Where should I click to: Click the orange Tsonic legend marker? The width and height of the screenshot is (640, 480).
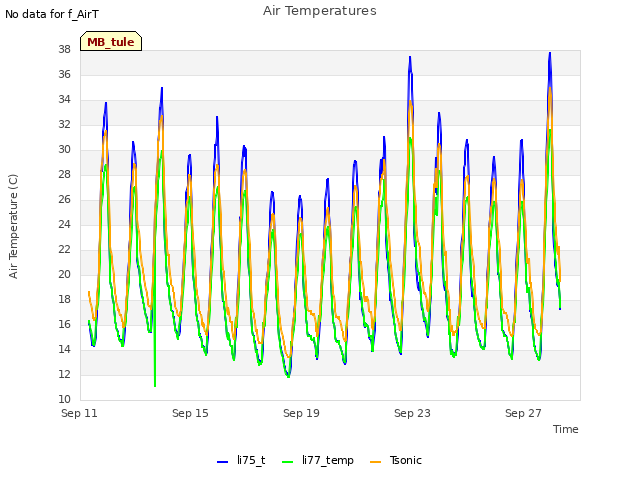[x=376, y=462]
